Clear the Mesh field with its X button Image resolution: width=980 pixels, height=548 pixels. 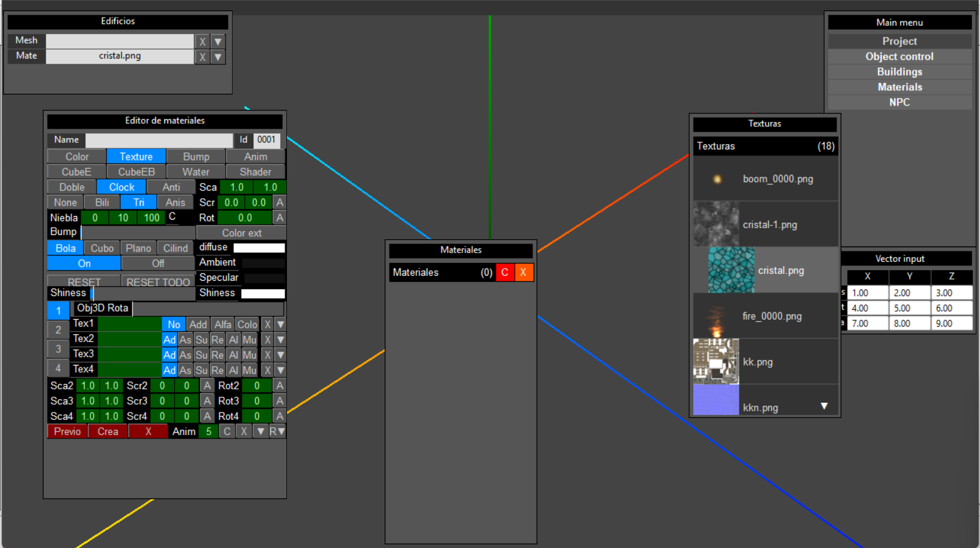click(x=202, y=41)
